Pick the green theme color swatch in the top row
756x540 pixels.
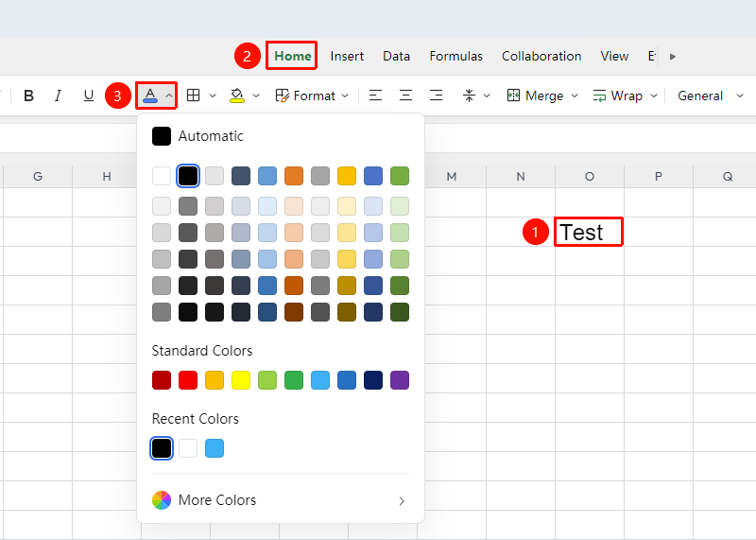pos(400,176)
